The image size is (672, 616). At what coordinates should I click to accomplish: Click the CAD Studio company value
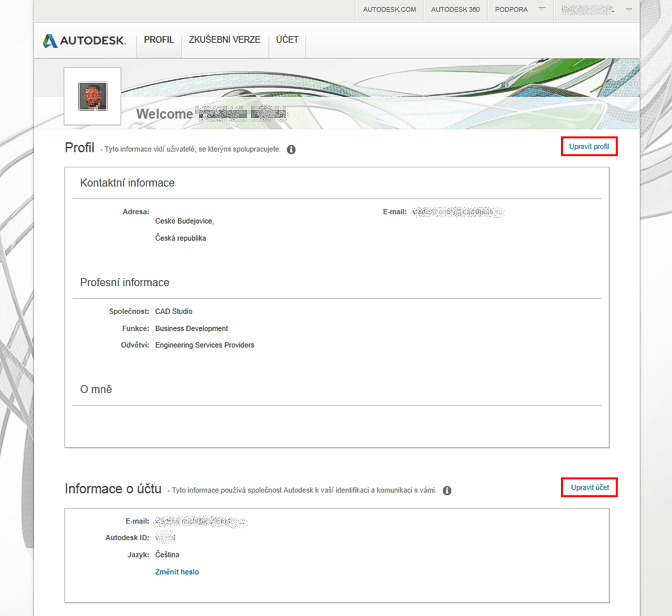click(174, 311)
